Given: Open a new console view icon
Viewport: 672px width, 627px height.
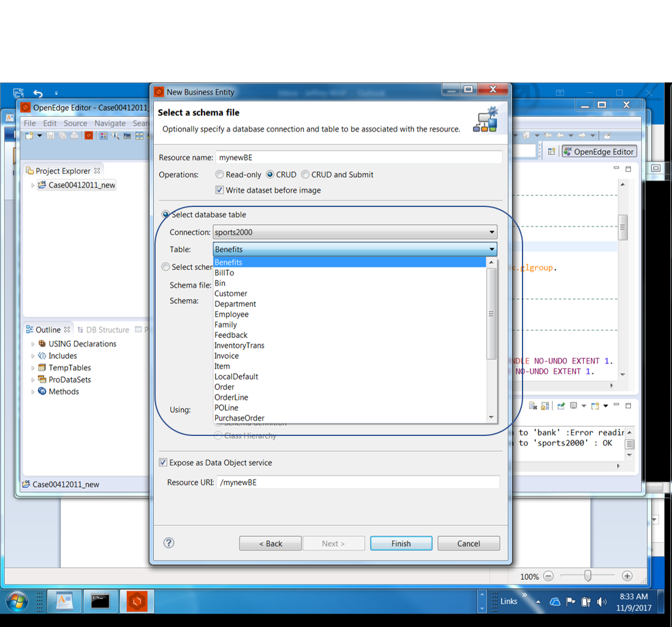Looking at the screenshot, I should point(595,406).
